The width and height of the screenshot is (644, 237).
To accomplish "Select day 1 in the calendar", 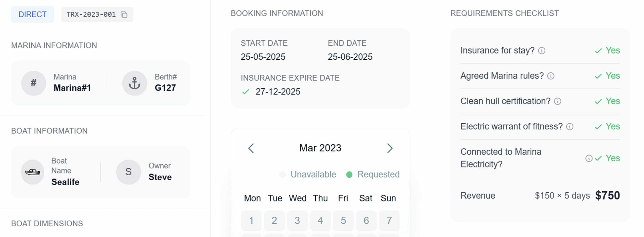I will pos(251,220).
